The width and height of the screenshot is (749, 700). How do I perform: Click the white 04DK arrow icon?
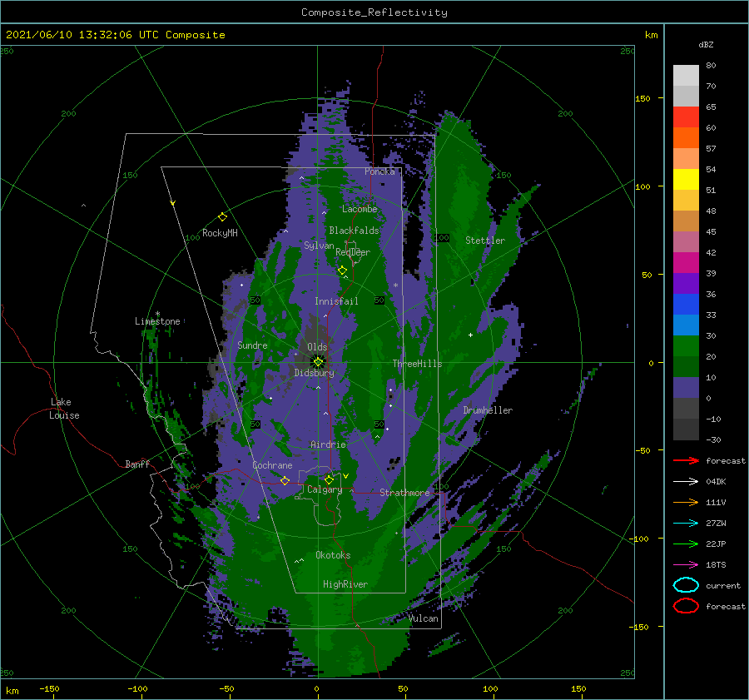686,481
